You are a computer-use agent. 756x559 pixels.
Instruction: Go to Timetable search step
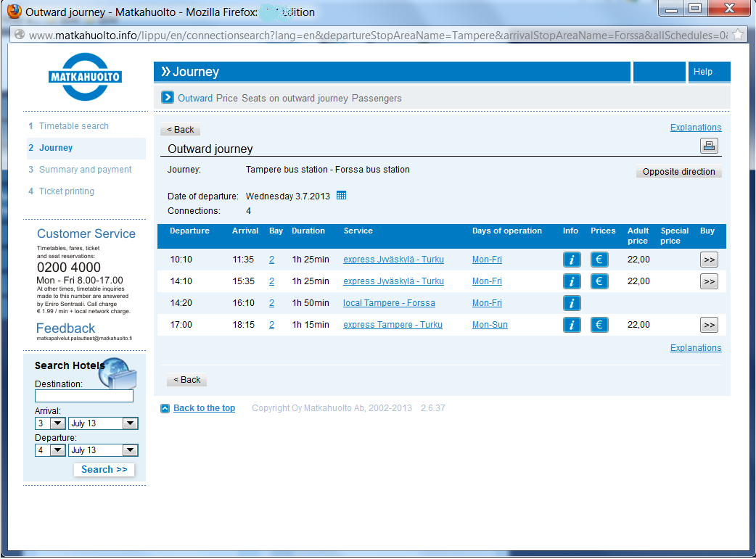coord(73,126)
